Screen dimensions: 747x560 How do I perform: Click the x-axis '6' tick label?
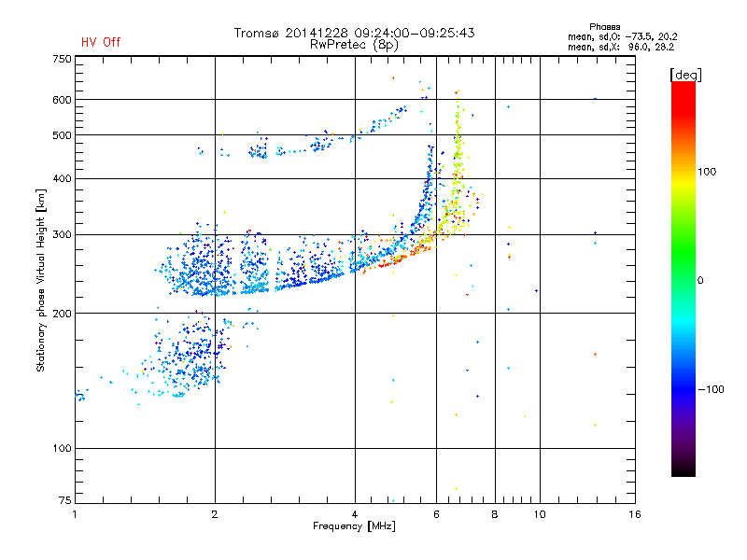pyautogui.click(x=436, y=514)
